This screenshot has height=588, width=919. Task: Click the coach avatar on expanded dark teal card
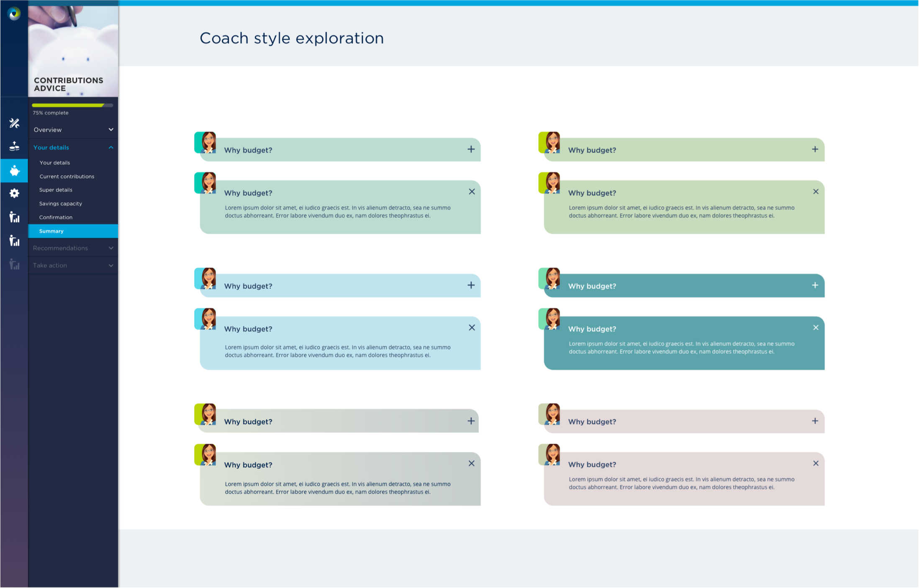tap(549, 319)
